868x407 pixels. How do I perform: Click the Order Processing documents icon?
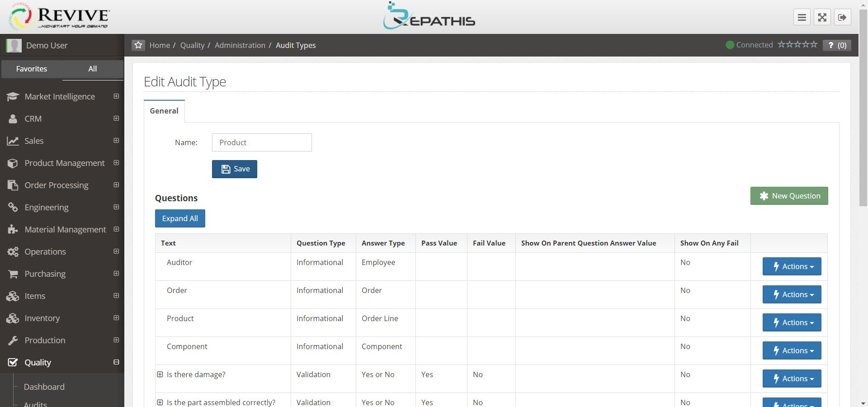(13, 185)
